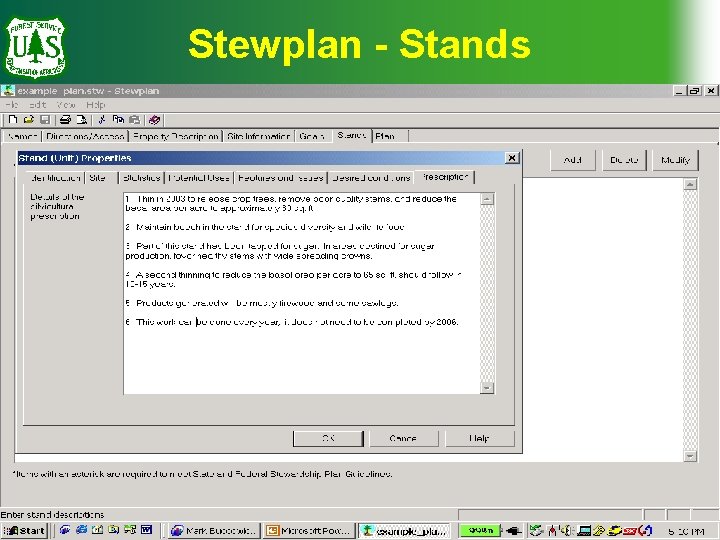Open the Identification tab in Stand Properties

55,178
